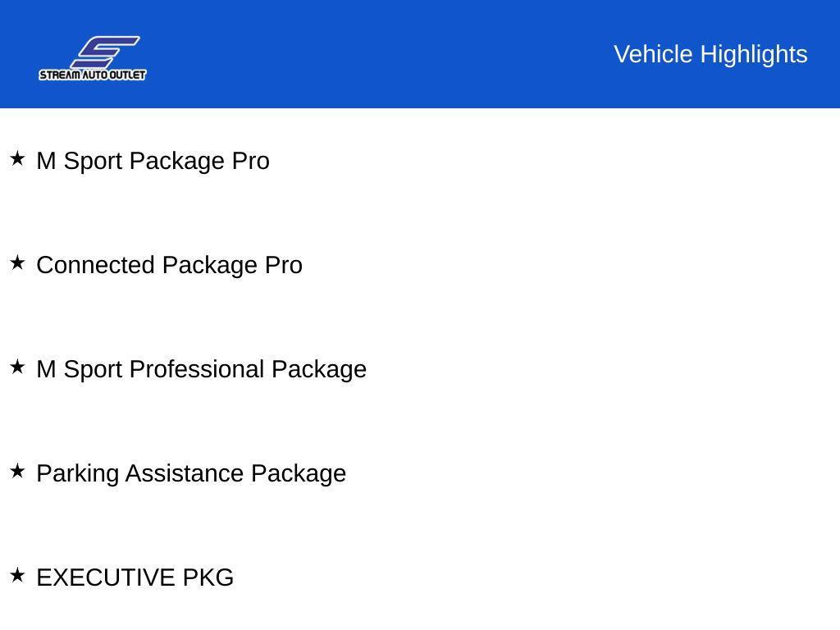The width and height of the screenshot is (840, 630).
Task: Click the M Sport Professional Package text
Action: (x=201, y=369)
